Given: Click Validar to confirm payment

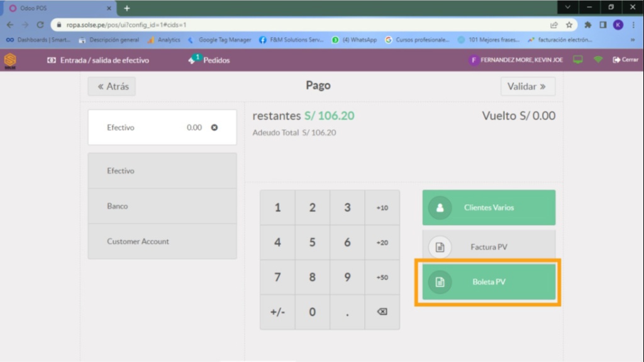Looking at the screenshot, I should click(527, 86).
